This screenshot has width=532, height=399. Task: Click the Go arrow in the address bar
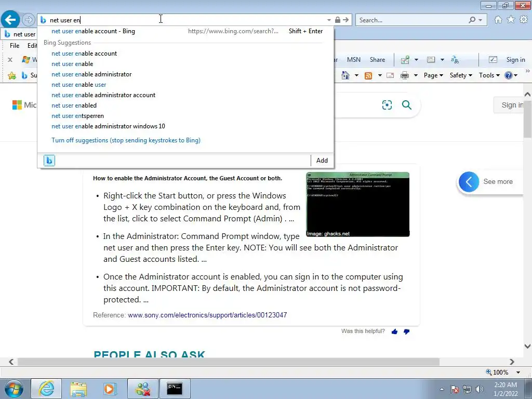pyautogui.click(x=345, y=20)
